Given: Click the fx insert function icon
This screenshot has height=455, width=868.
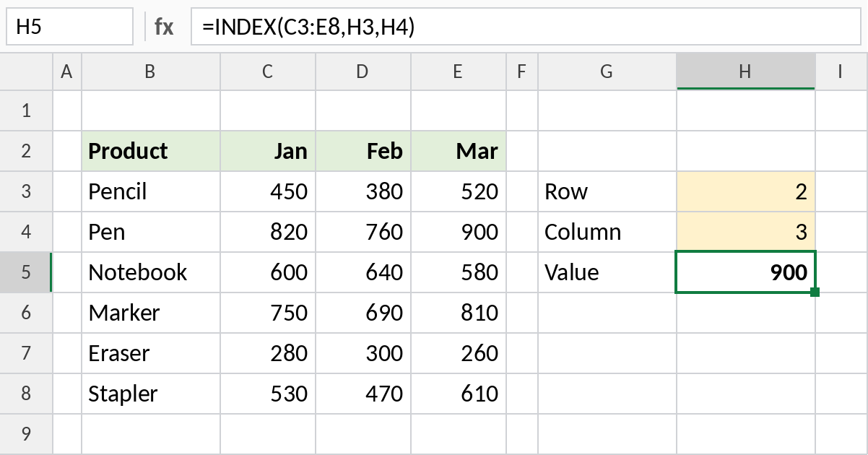Looking at the screenshot, I should 164,27.
